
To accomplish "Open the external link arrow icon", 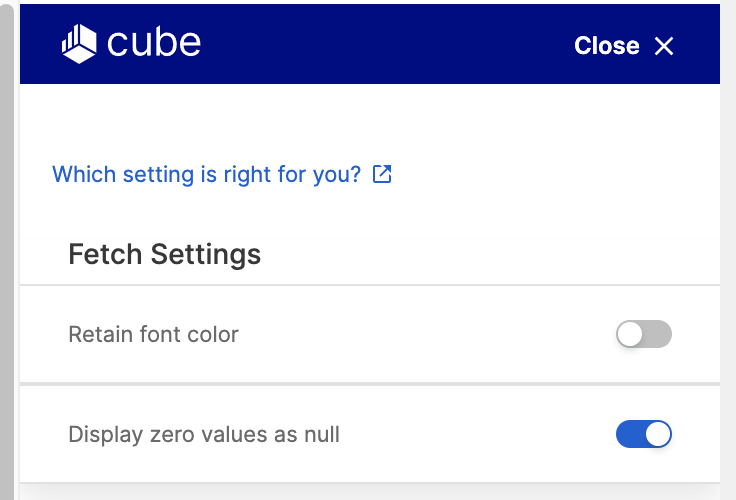I will point(382,174).
